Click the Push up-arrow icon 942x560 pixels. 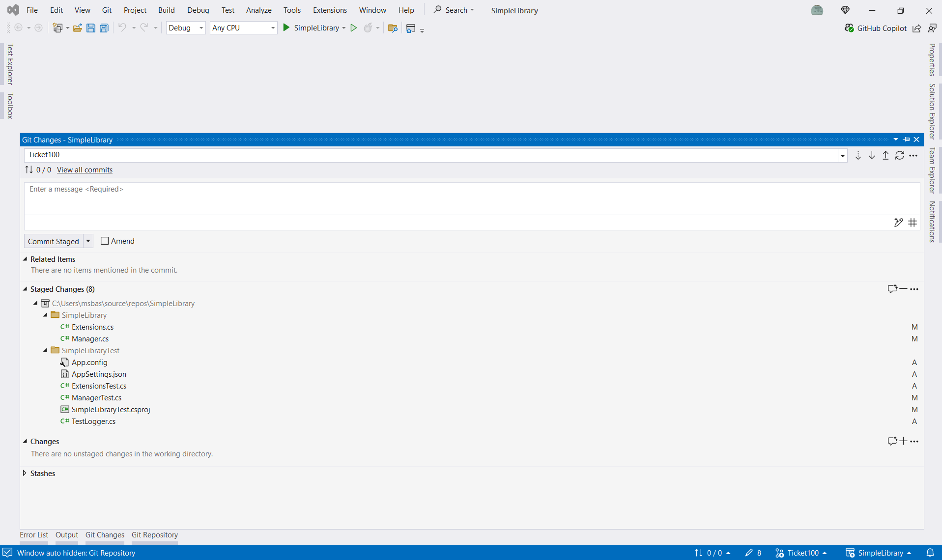point(885,155)
